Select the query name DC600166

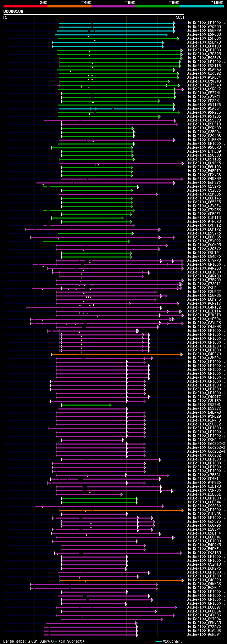coord(13,12)
